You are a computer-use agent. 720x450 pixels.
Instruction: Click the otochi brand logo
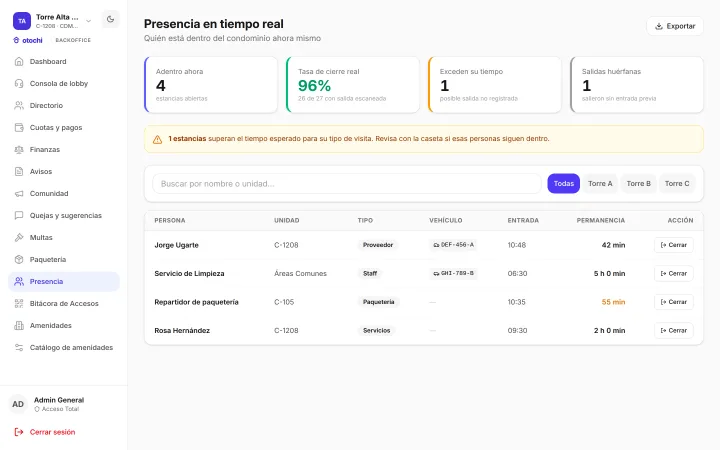(28, 40)
